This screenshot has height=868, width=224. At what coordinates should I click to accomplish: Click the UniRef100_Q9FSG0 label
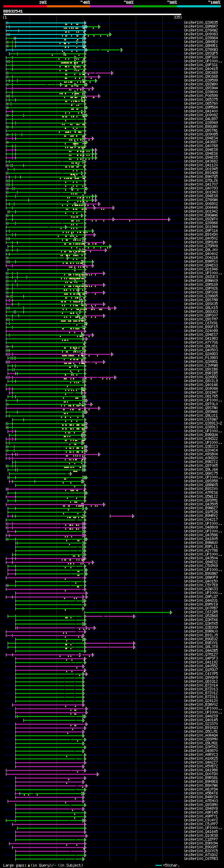coord(201,57)
